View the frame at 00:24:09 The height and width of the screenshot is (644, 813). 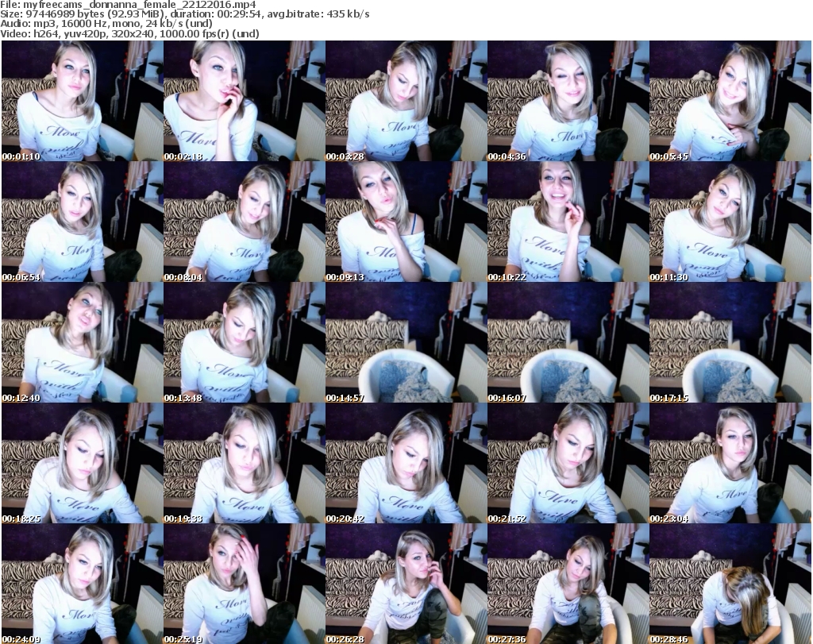(x=83, y=584)
